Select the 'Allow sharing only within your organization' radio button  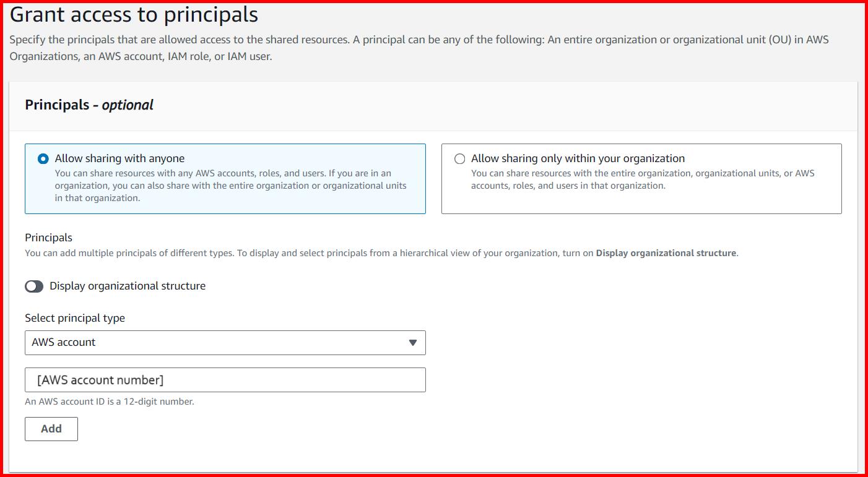[460, 158]
